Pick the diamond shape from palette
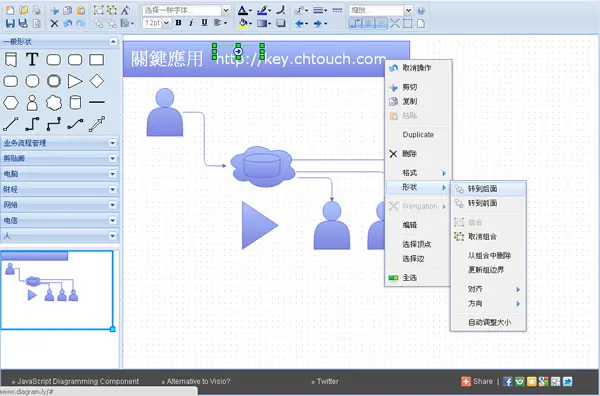 [96, 81]
